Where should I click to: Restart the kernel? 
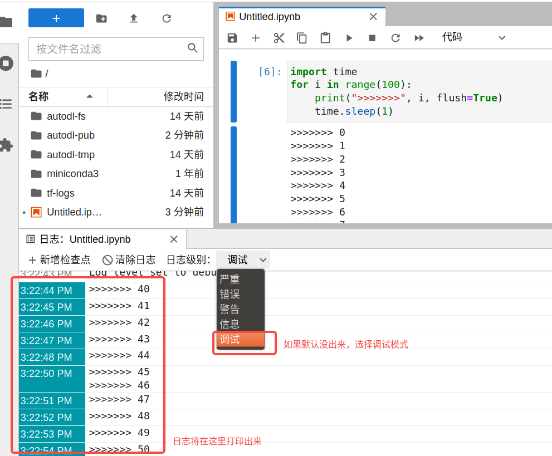pyautogui.click(x=396, y=38)
